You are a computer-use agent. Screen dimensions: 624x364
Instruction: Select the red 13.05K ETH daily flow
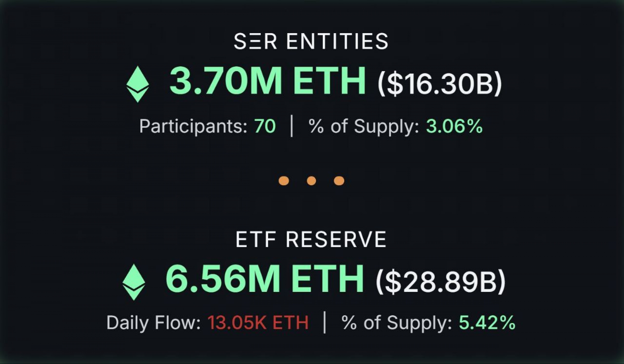pyautogui.click(x=258, y=323)
